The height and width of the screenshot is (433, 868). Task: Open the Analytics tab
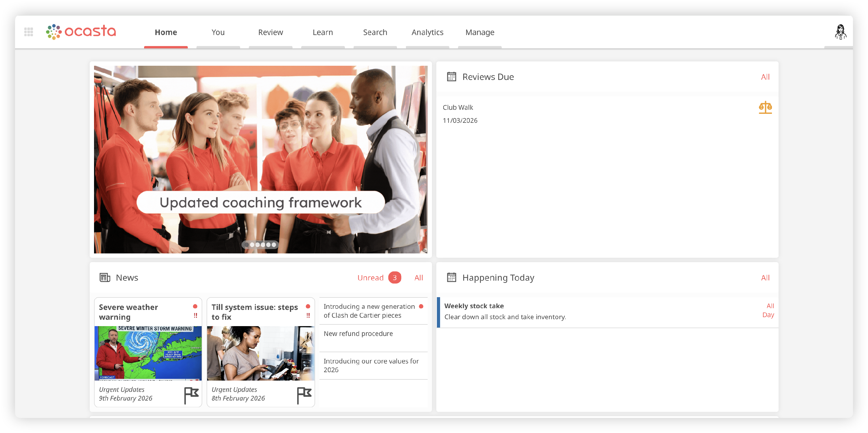tap(427, 32)
